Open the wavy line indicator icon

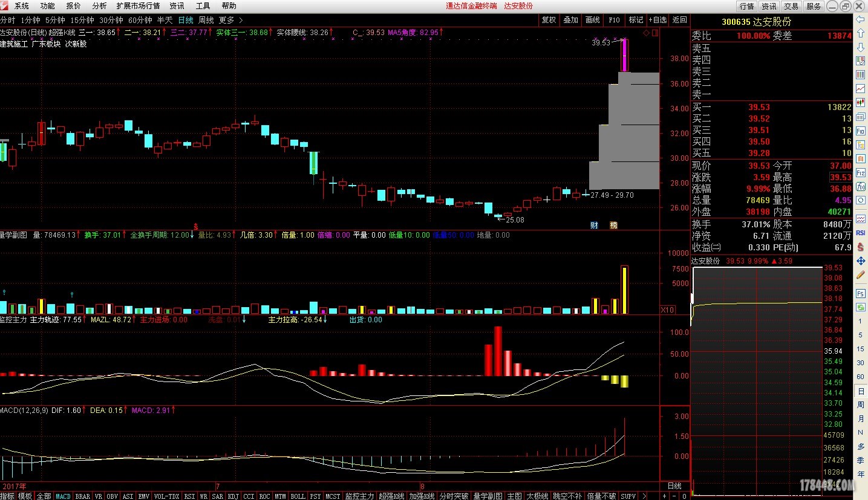pos(860,219)
